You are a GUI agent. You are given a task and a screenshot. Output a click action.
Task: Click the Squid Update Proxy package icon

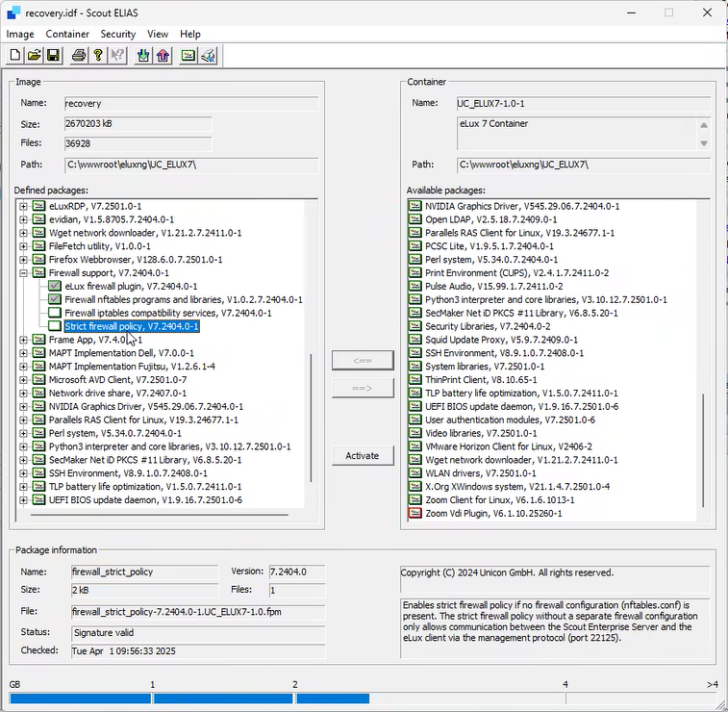pyautogui.click(x=414, y=340)
